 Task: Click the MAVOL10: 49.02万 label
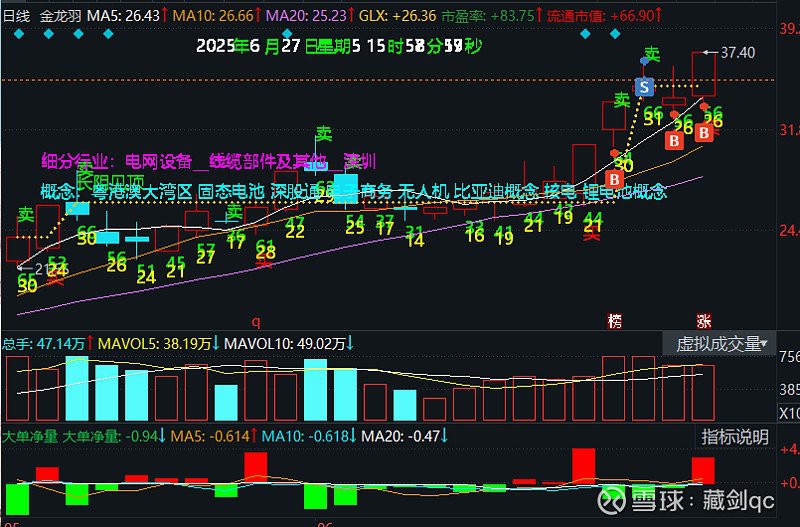289,343
